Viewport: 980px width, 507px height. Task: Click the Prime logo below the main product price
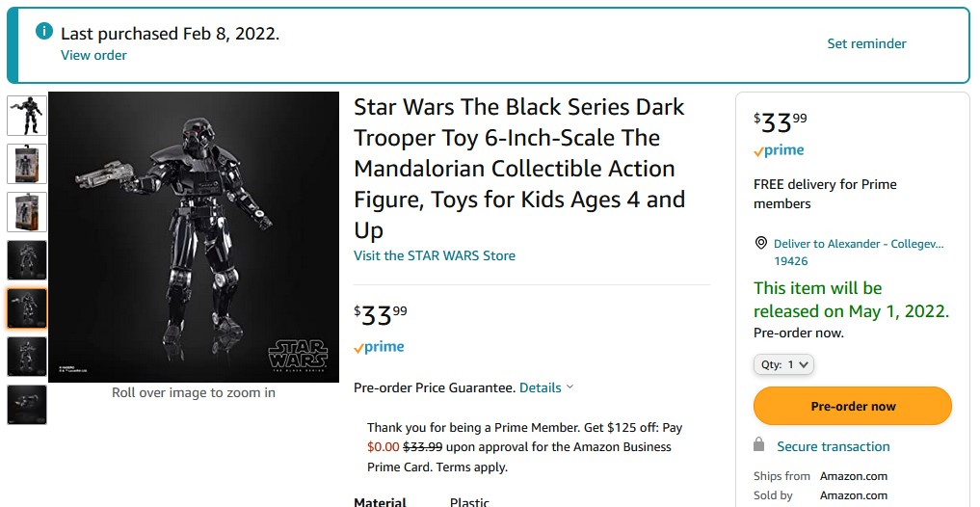379,347
